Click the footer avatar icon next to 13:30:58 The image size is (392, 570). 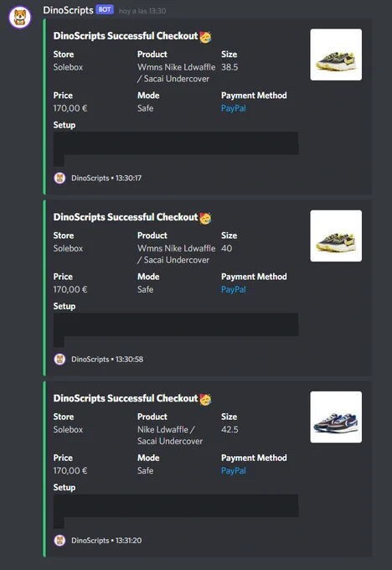[59, 359]
